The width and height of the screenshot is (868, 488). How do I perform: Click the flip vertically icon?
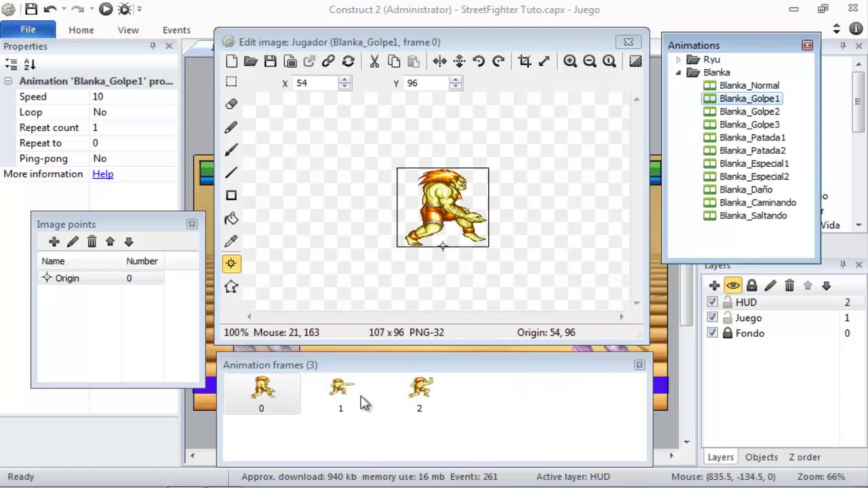pos(459,62)
